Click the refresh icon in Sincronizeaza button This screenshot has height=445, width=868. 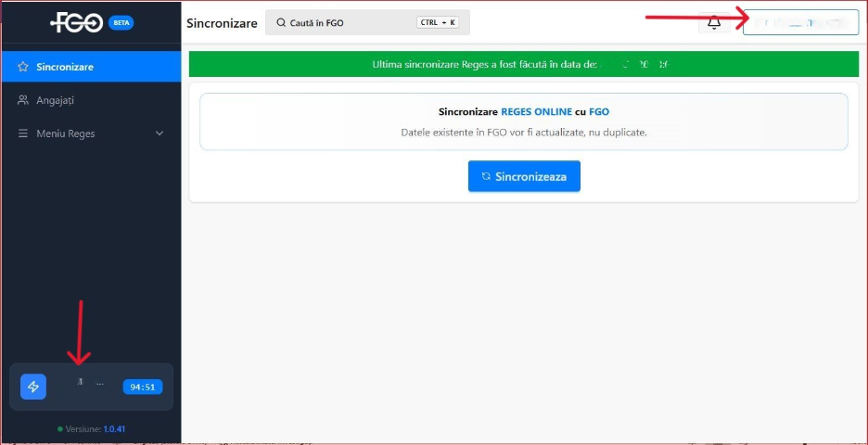[x=486, y=176]
